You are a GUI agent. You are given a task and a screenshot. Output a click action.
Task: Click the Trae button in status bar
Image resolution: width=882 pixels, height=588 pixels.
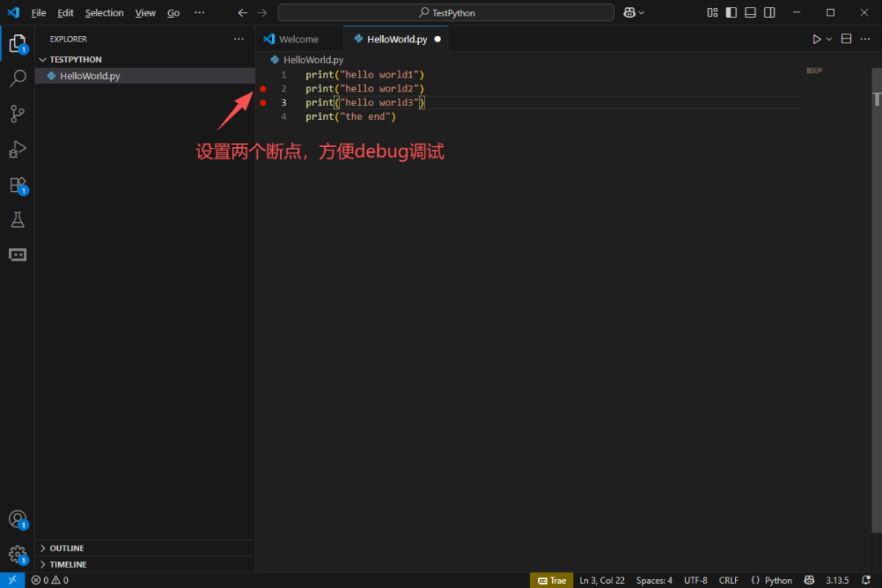click(551, 580)
